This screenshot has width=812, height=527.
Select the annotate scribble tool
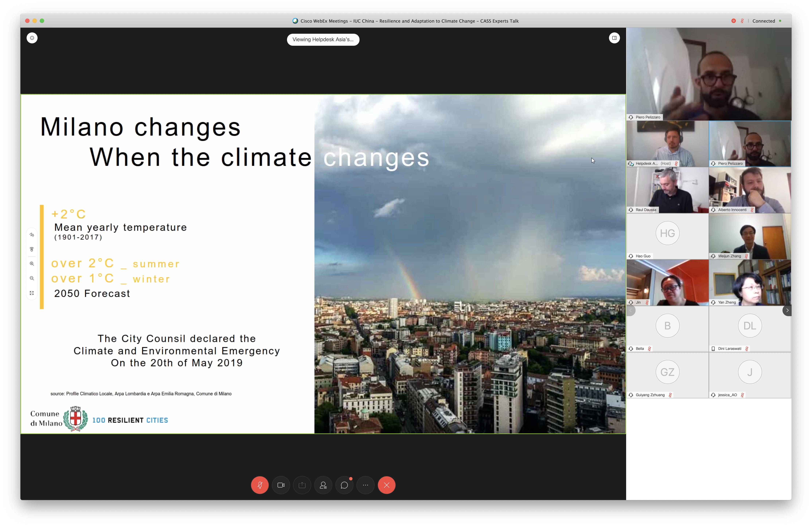coord(32,235)
